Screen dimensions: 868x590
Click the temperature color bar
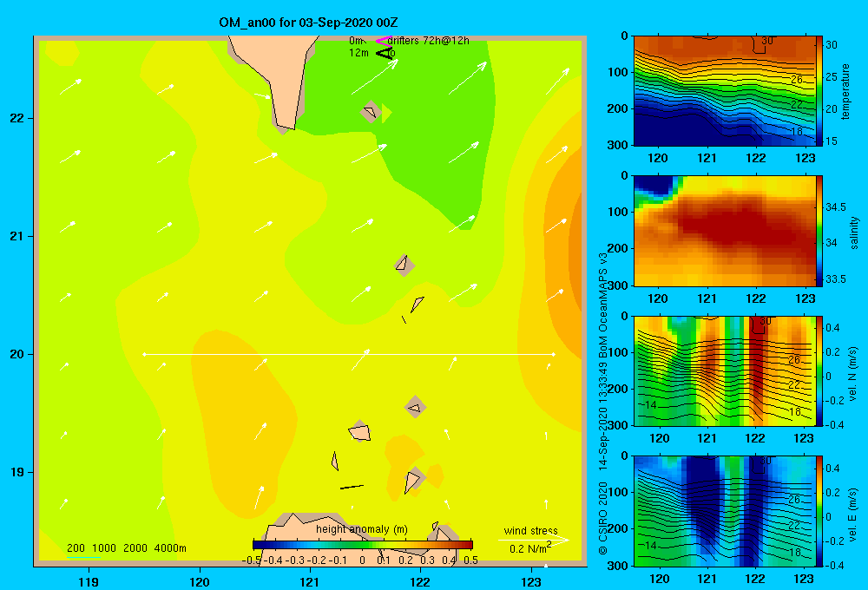(819, 91)
